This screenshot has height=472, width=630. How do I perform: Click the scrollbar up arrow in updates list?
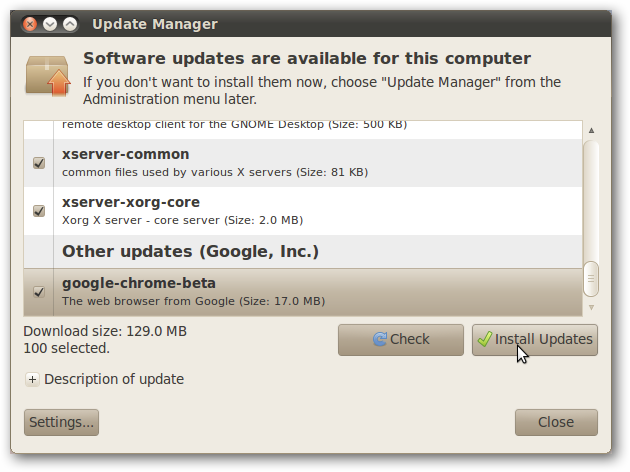pyautogui.click(x=591, y=130)
